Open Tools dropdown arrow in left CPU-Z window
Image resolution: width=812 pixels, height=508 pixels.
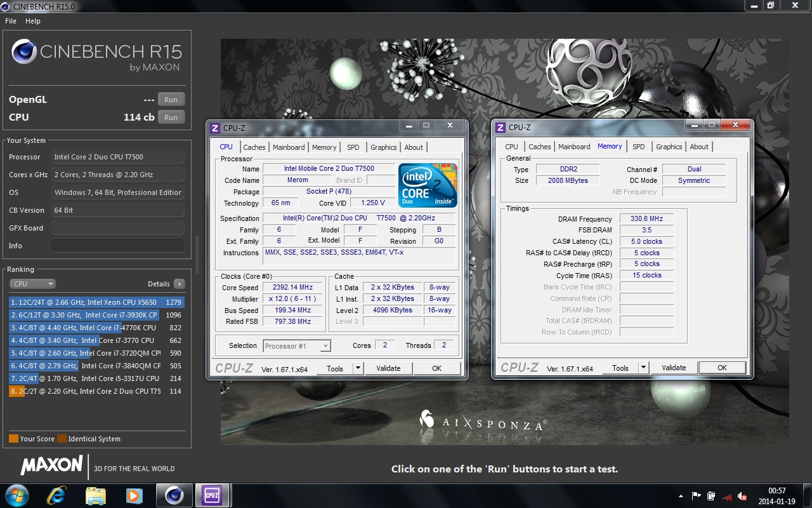[x=358, y=368]
